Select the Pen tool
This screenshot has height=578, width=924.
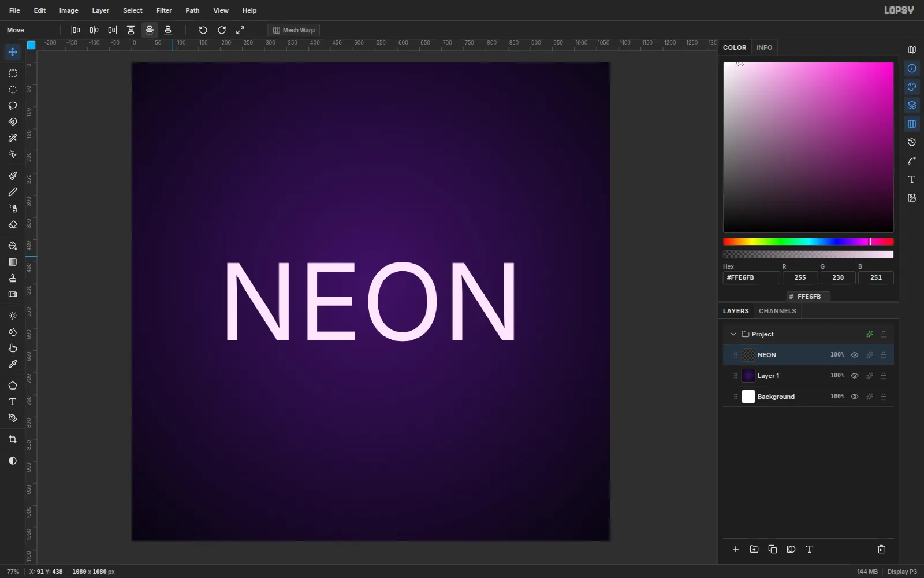click(13, 418)
